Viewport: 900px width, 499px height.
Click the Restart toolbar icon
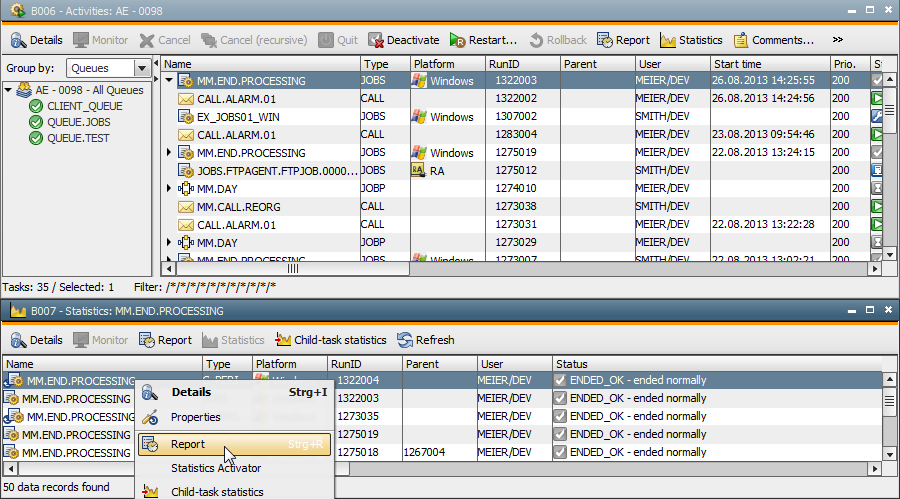click(457, 40)
